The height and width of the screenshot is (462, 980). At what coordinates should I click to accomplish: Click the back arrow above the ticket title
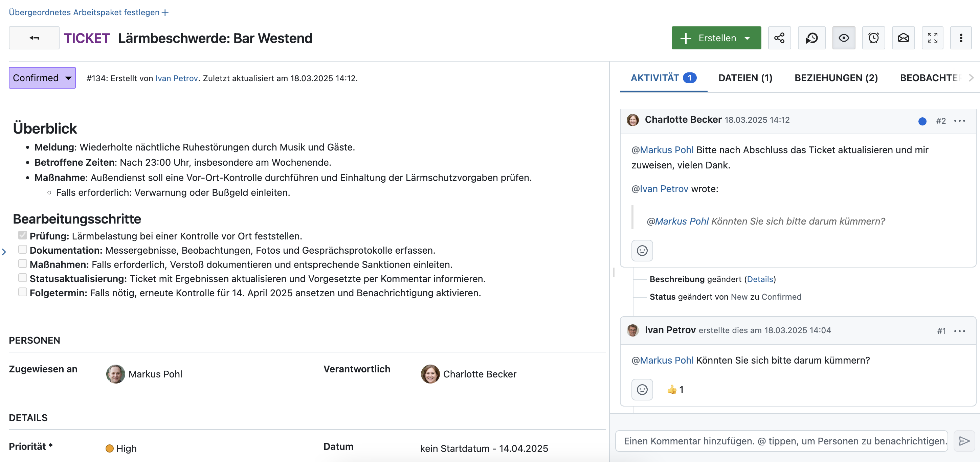34,38
